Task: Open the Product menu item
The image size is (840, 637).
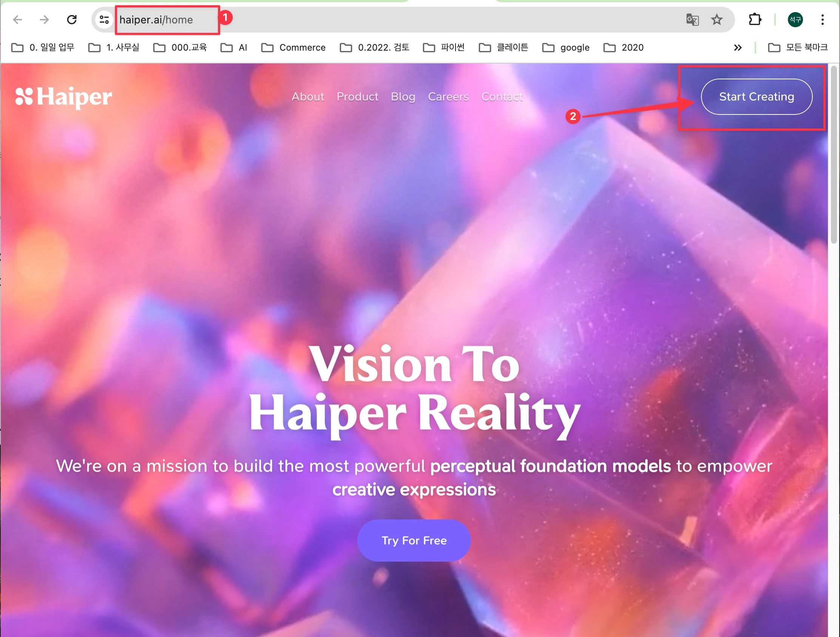Action: [x=357, y=97]
